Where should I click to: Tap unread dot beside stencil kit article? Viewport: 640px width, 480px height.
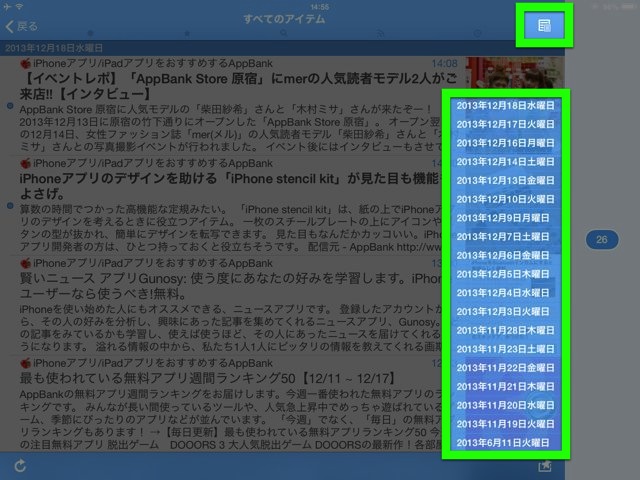[x=10, y=206]
